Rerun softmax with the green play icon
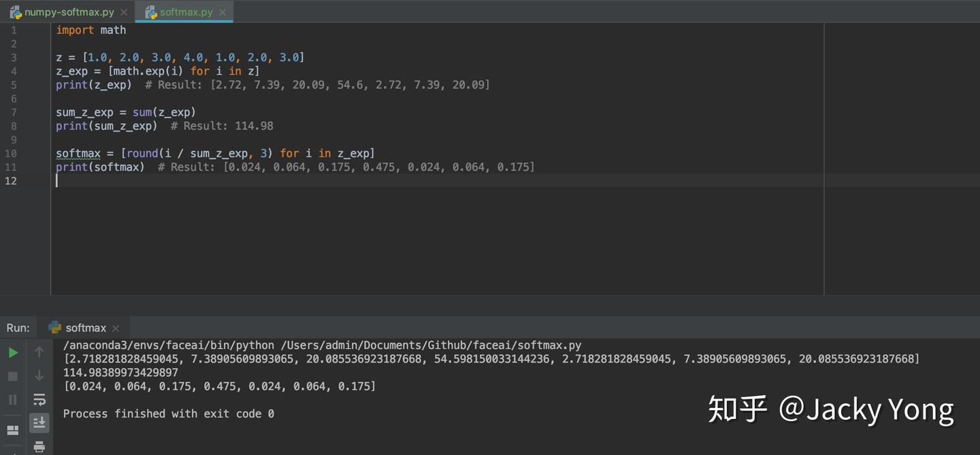Viewport: 980px width, 455px height. 13,352
